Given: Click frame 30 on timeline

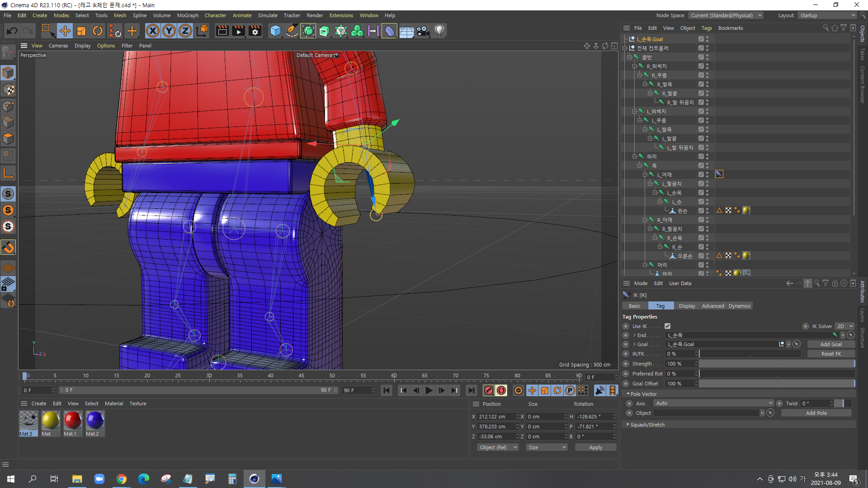Looking at the screenshot, I should coord(209,375).
